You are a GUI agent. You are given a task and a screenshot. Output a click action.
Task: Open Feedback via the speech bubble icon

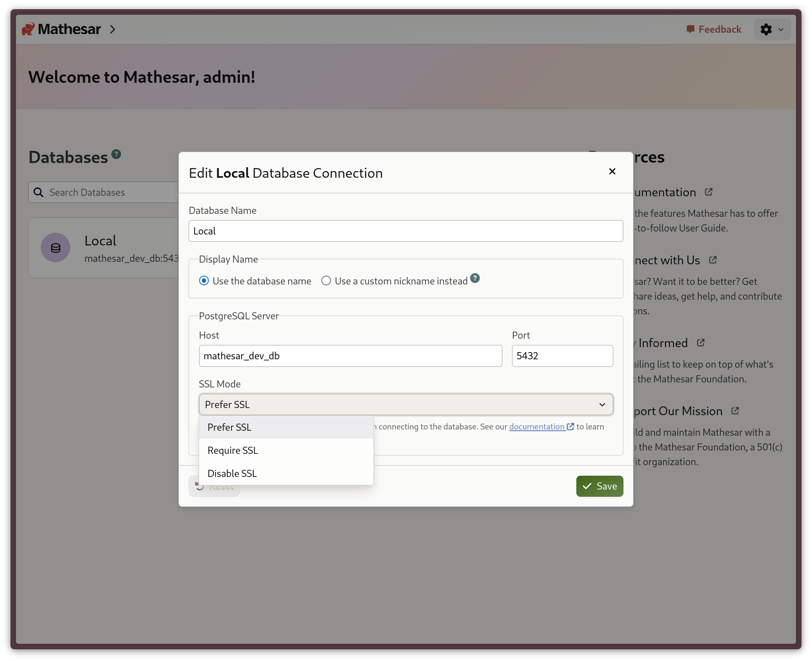[x=691, y=29]
